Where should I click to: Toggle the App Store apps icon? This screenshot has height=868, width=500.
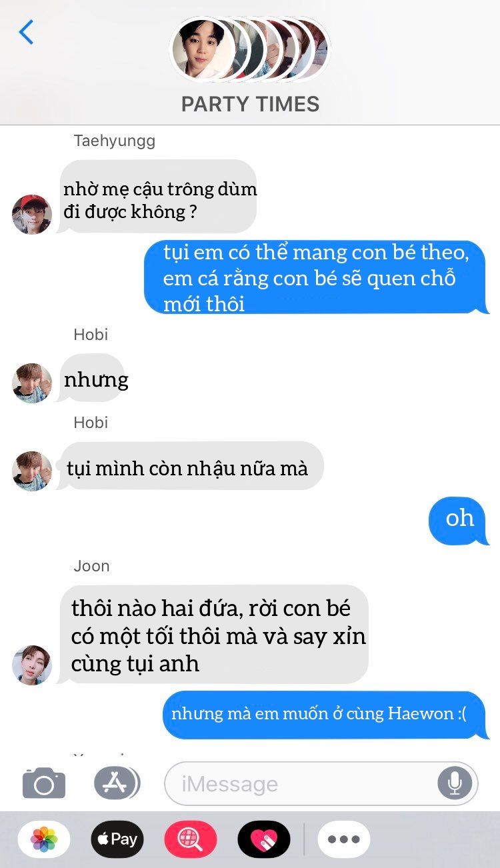click(117, 783)
